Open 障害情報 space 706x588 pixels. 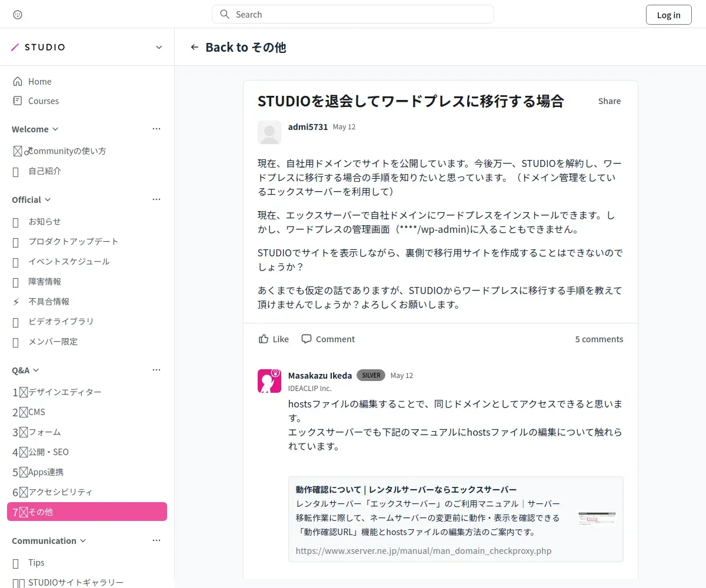click(87, 281)
